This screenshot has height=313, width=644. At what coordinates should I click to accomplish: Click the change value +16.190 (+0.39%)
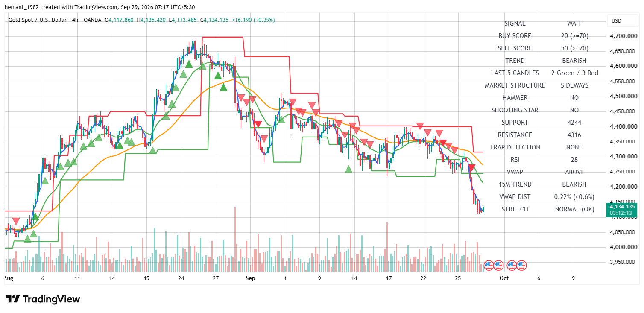tap(253, 20)
